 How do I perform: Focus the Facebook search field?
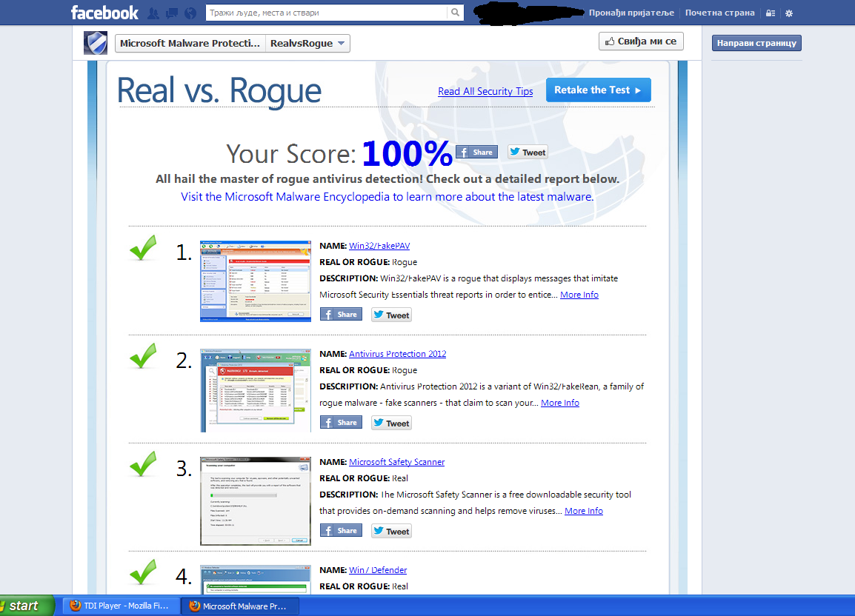tap(327, 13)
